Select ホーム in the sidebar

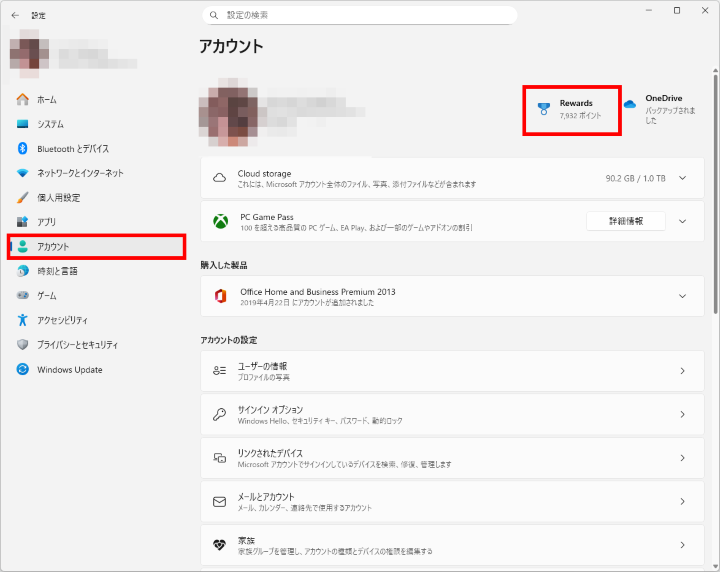96,99
